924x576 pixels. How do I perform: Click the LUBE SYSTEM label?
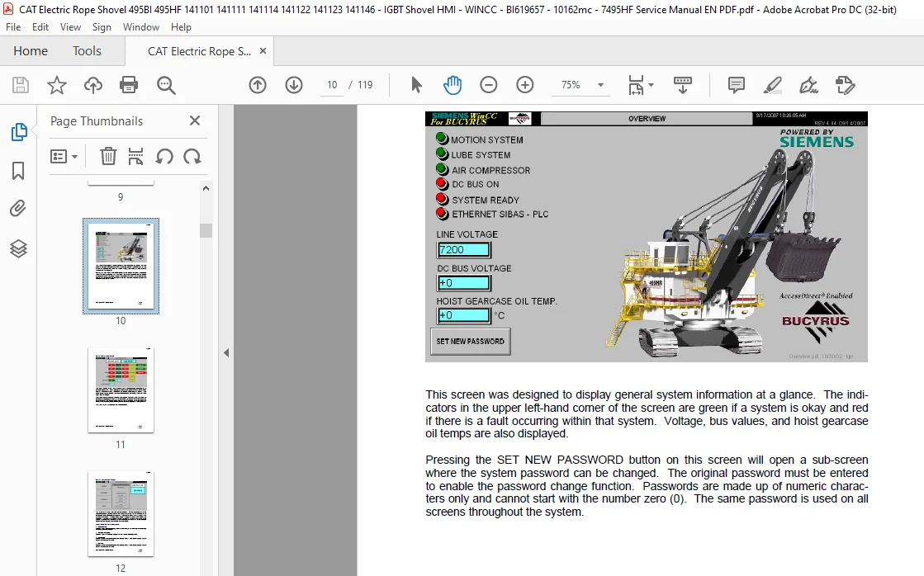point(481,155)
